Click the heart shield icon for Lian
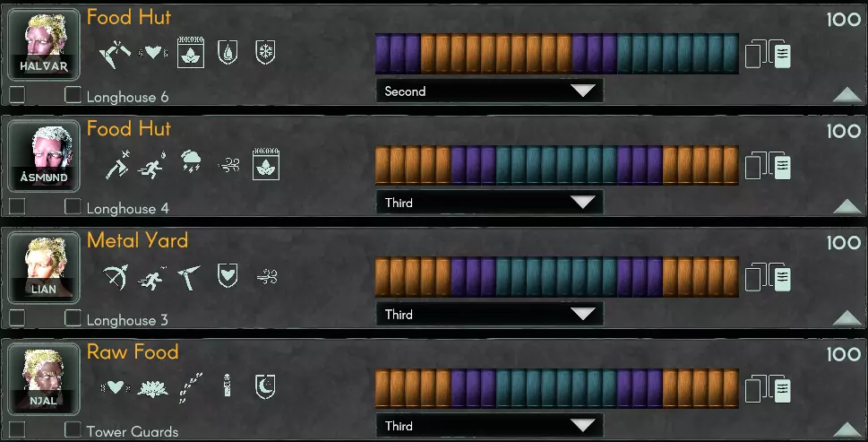Image resolution: width=868 pixels, height=442 pixels. [x=228, y=276]
